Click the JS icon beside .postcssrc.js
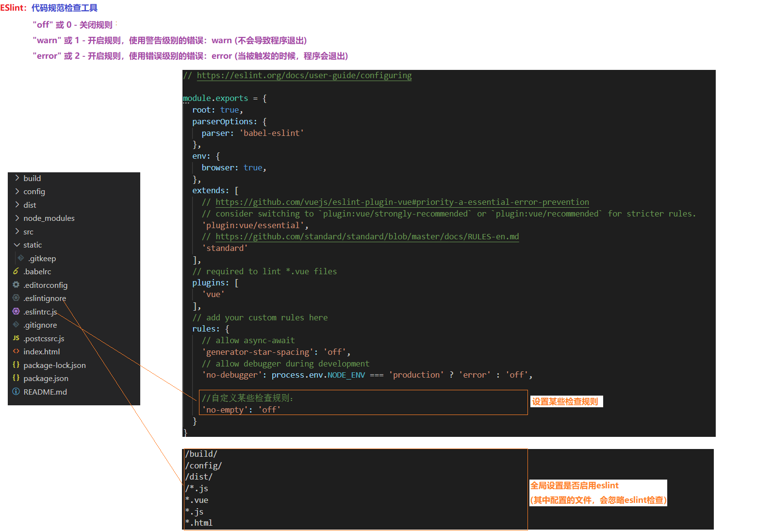757x532 pixels. click(16, 338)
